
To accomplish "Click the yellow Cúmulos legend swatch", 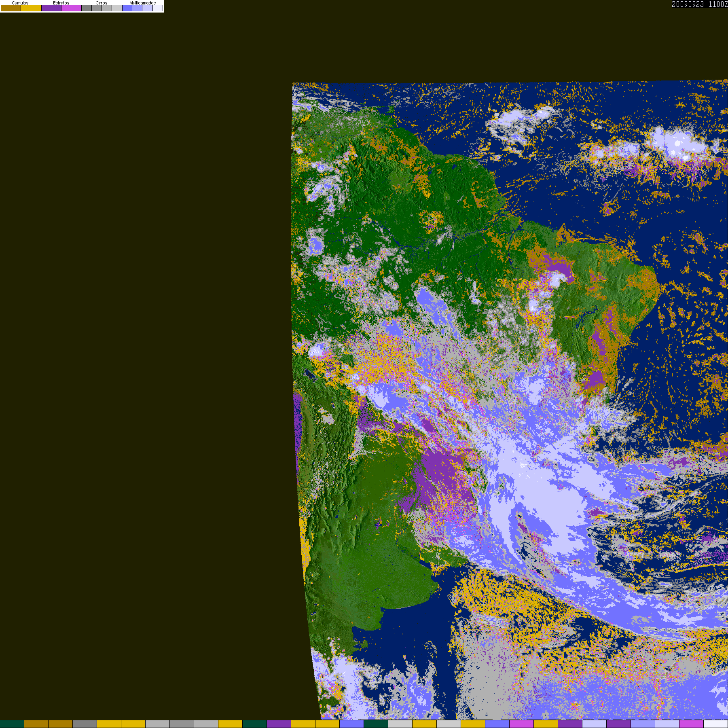I will coord(31,8).
